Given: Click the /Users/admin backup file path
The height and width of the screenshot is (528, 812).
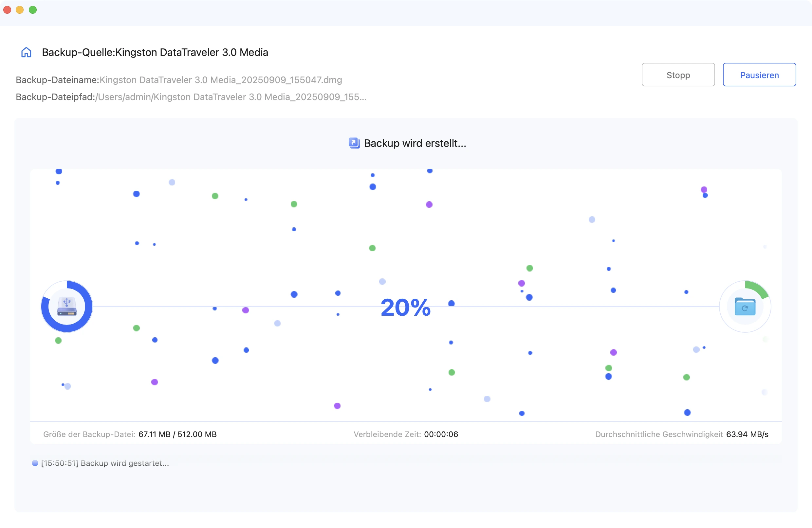Looking at the screenshot, I should coord(231,97).
